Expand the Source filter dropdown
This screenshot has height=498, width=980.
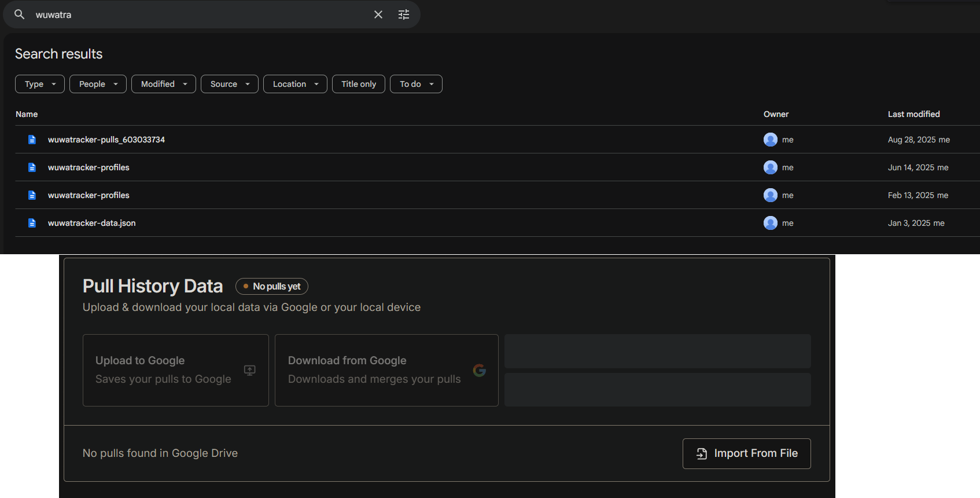[x=230, y=84]
